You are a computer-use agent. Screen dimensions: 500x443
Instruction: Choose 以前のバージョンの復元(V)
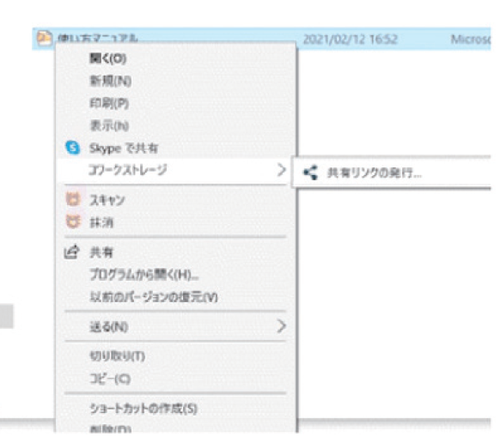point(154,297)
